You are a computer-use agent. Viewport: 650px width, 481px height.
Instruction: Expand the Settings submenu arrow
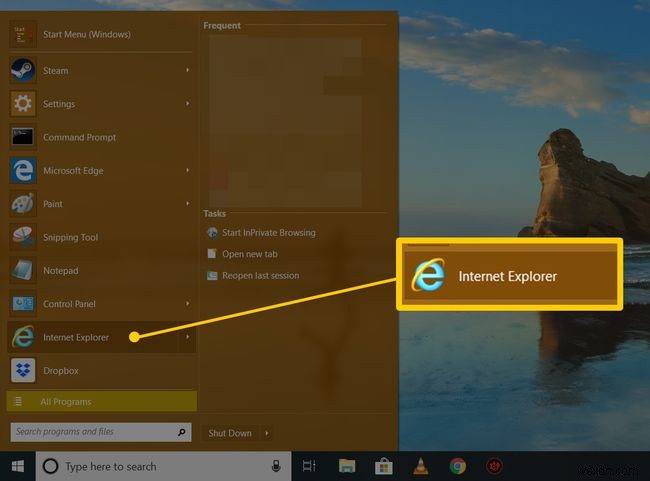tap(188, 103)
